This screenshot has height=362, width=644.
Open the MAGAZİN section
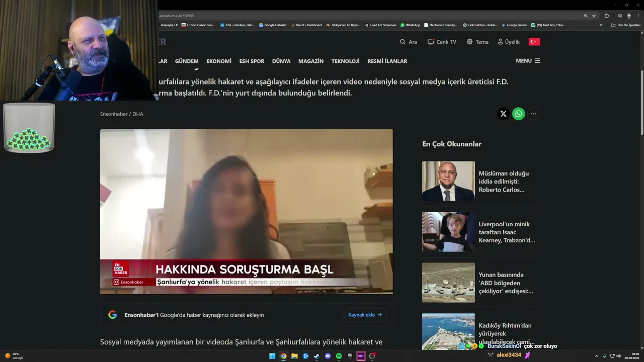311,61
